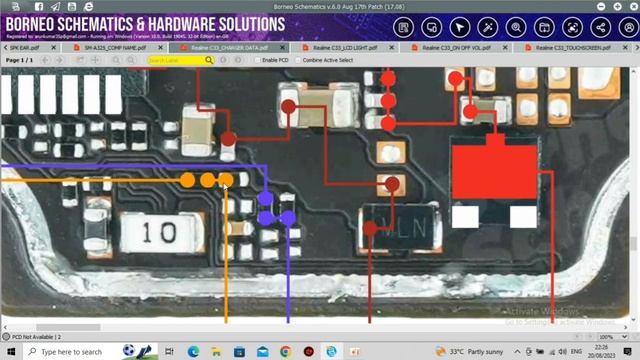Open Microsoft Store from taskbar
The image size is (640, 360).
pyautogui.click(x=240, y=351)
